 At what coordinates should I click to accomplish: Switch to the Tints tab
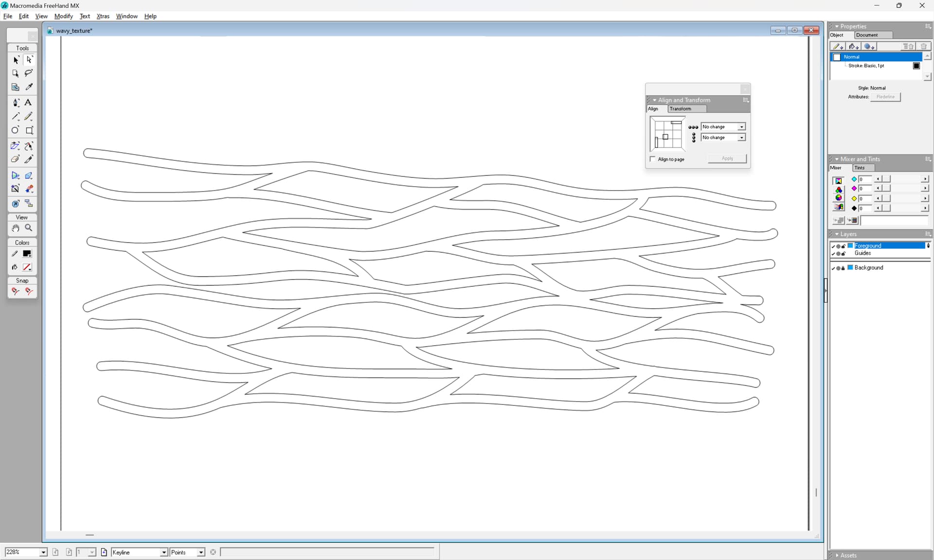tap(860, 168)
